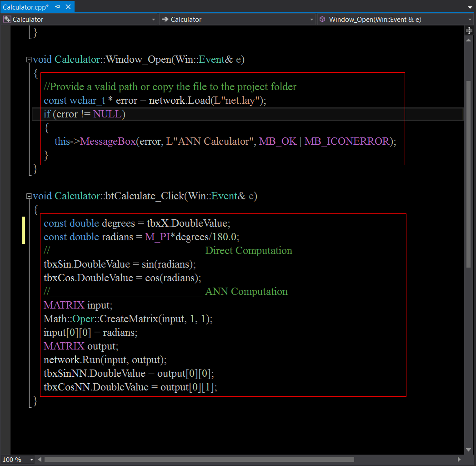The width and height of the screenshot is (476, 466).
Task: Open the tab overflow dropdown arrow
Action: (x=470, y=7)
